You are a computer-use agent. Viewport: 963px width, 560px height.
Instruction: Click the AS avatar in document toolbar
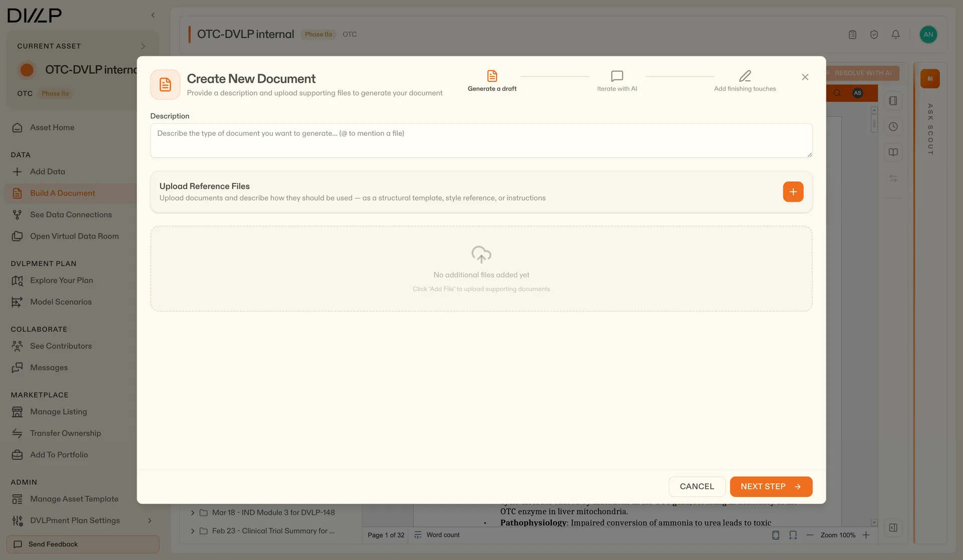[x=858, y=93]
